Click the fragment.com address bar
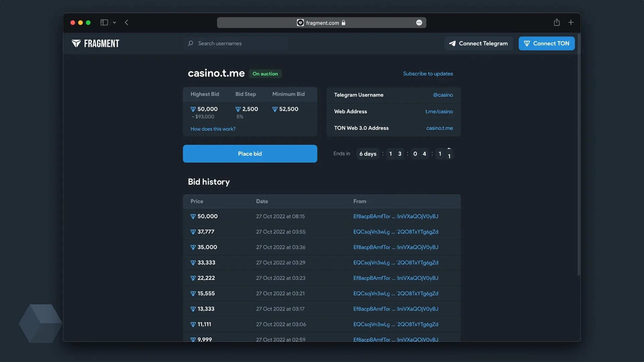This screenshot has height=362, width=644. [x=321, y=22]
